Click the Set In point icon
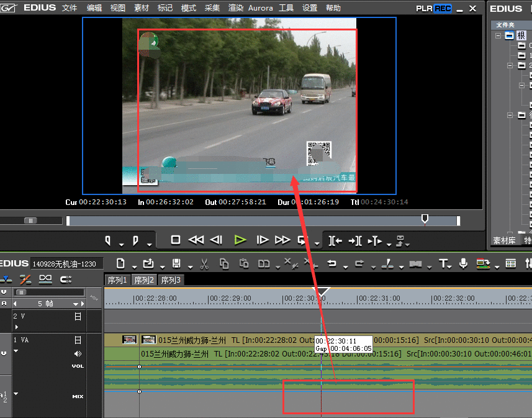Screen dimensions: 532x418 click(x=108, y=240)
